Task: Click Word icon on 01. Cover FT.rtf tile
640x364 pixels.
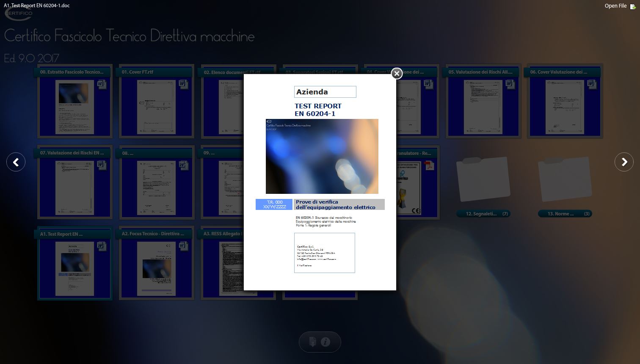Action: coord(183,84)
